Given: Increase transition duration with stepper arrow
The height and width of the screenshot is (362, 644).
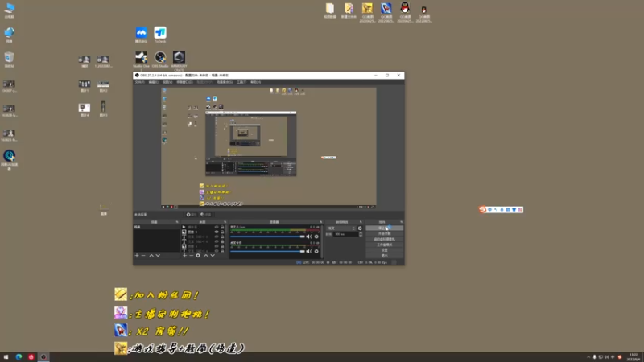Looking at the screenshot, I should (x=361, y=232).
